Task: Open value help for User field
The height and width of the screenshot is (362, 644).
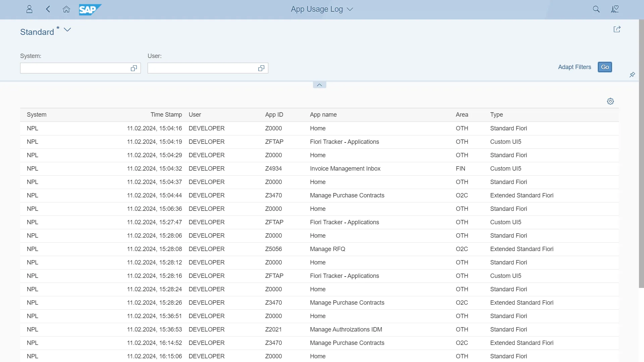Action: pyautogui.click(x=261, y=68)
